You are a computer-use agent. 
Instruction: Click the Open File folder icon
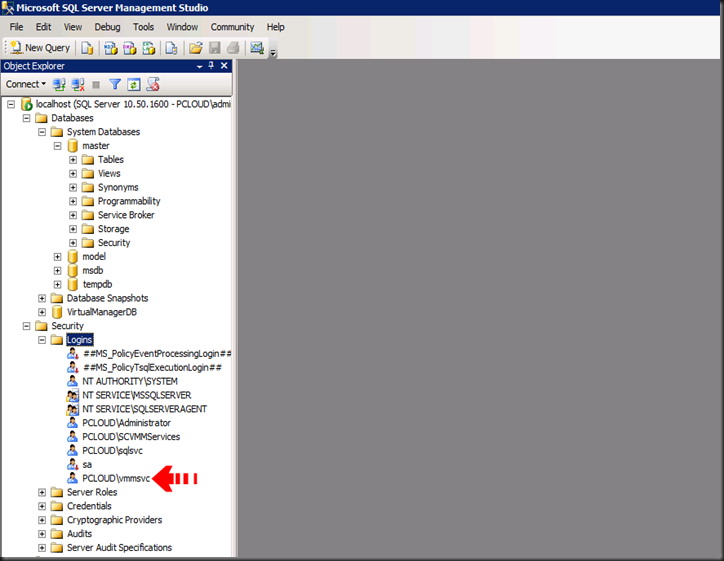(x=196, y=48)
